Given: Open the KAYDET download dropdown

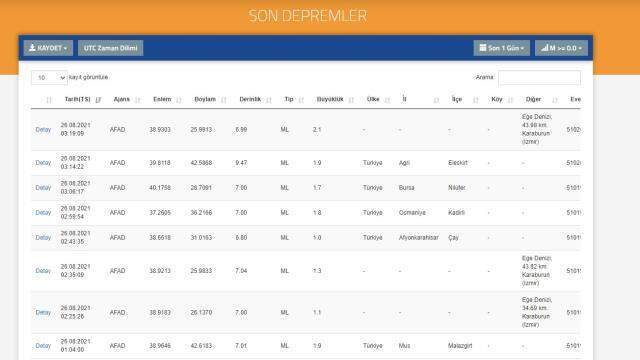Looking at the screenshot, I should pos(48,48).
